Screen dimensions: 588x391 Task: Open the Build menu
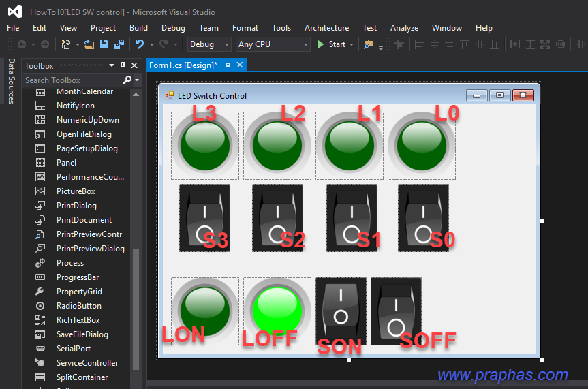[x=139, y=28]
